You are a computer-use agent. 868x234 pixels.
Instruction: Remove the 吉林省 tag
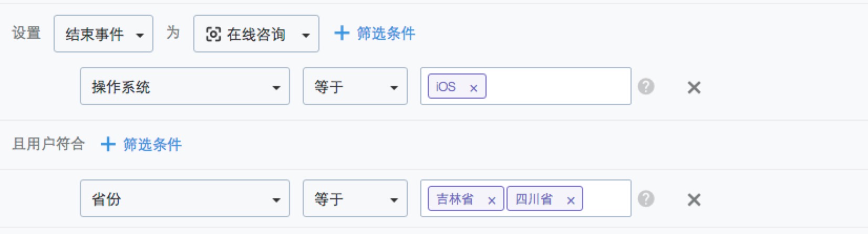[492, 200]
